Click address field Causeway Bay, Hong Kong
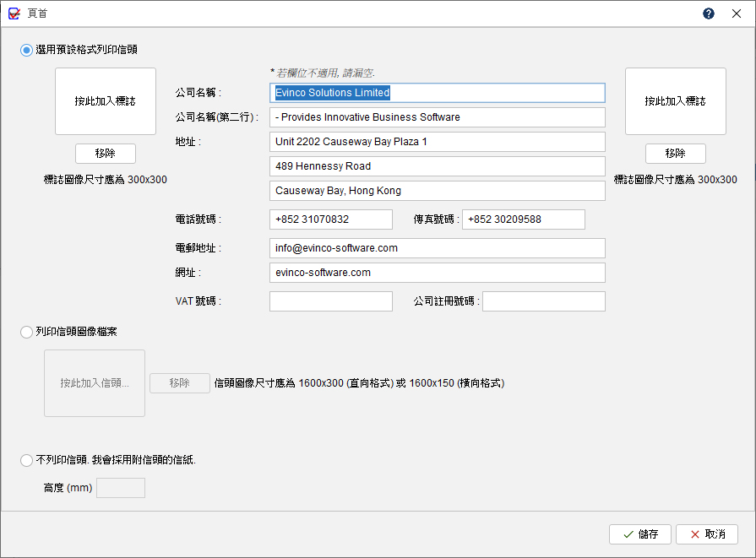 tap(438, 191)
